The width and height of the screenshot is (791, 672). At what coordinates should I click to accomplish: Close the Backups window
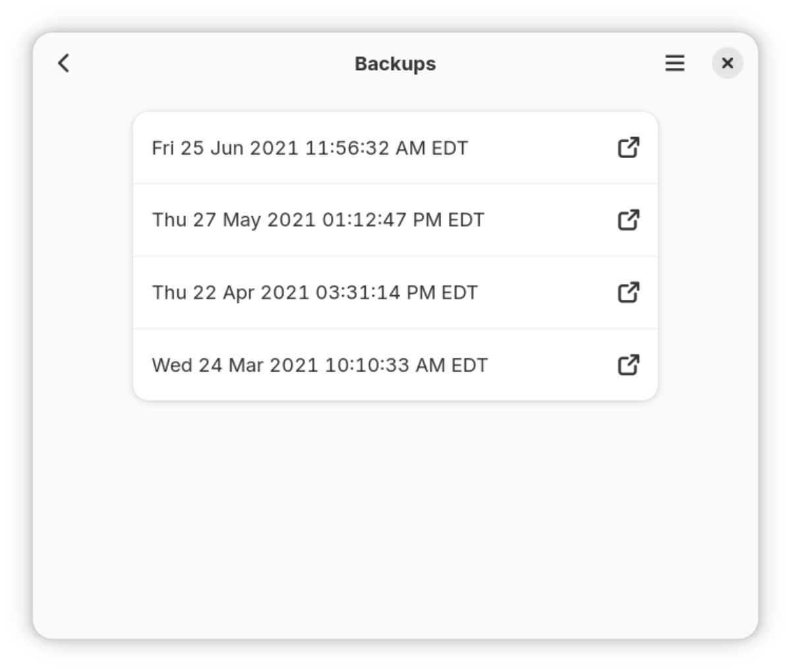[x=727, y=63]
